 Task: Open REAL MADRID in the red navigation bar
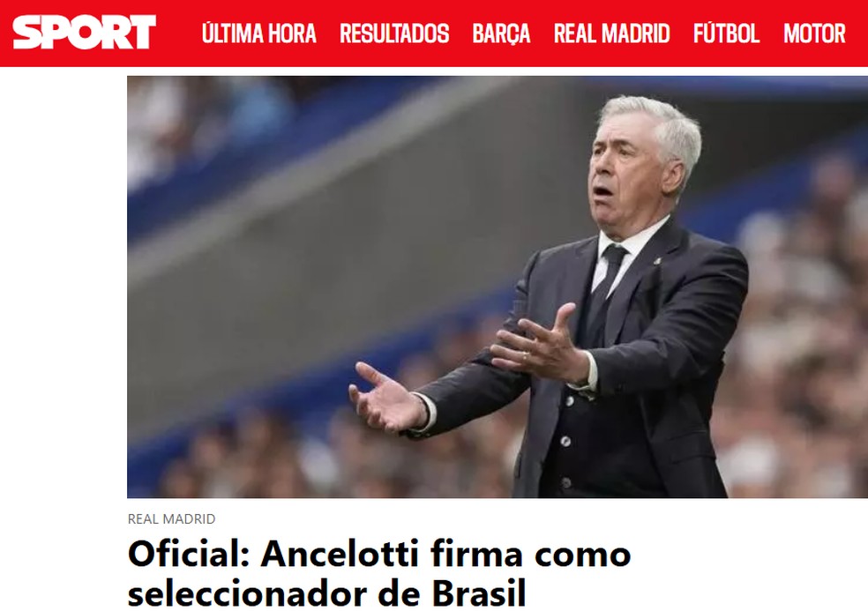click(611, 34)
